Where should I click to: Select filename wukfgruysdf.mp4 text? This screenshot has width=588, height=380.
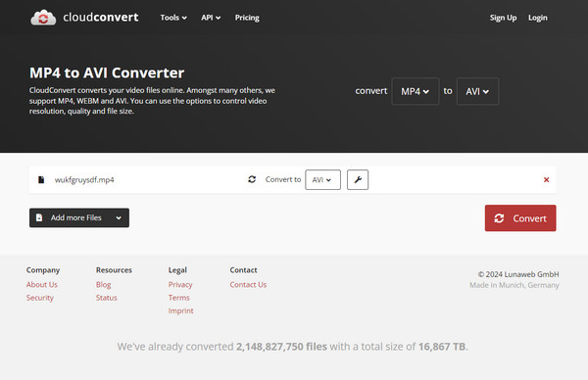pos(84,180)
